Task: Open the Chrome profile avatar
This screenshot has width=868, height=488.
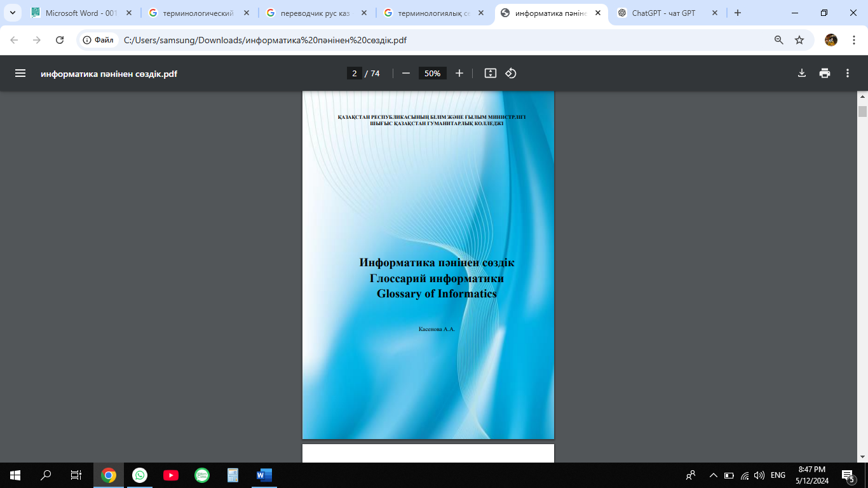Action: point(831,40)
